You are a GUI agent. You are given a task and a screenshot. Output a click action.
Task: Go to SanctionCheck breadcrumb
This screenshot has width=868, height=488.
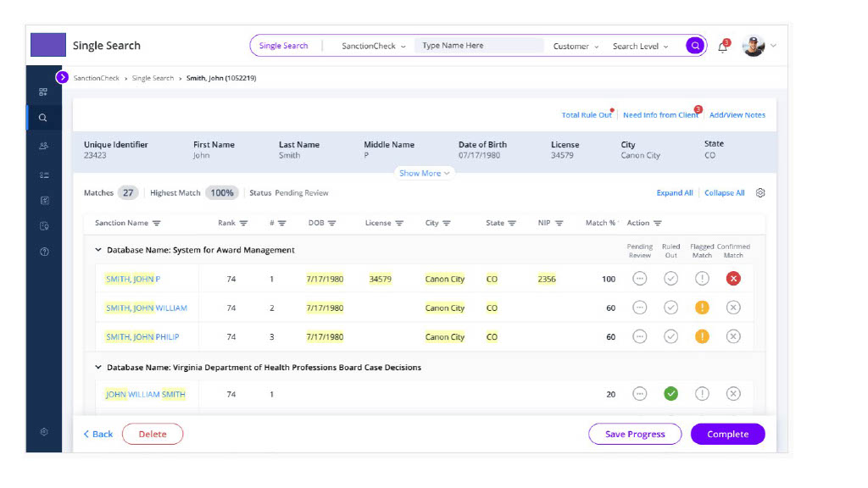pyautogui.click(x=97, y=78)
